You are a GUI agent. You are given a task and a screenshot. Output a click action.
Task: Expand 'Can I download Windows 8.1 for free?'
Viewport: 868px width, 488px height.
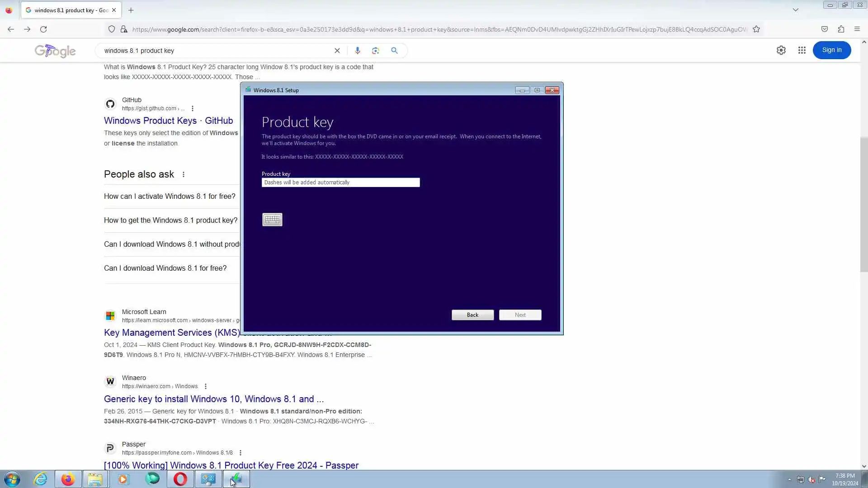pos(165,268)
